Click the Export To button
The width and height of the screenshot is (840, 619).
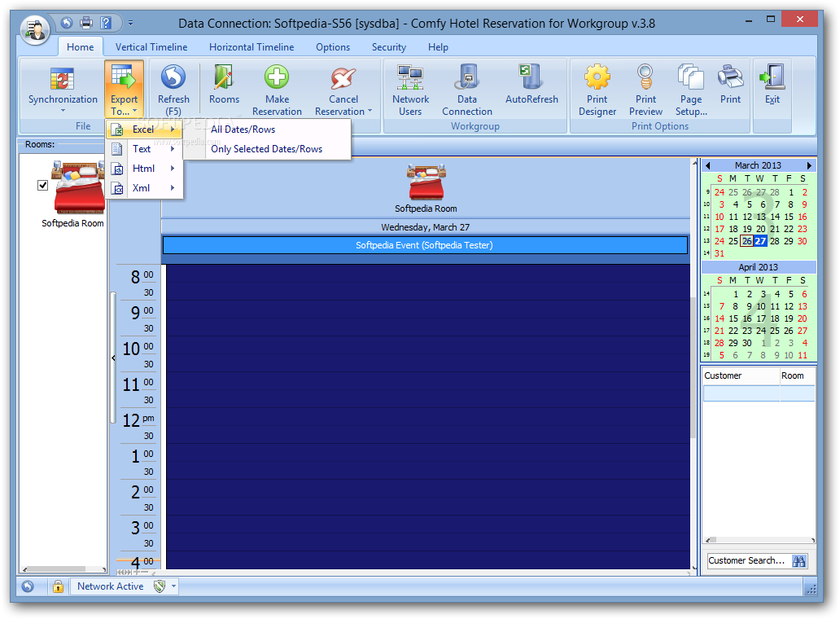[124, 89]
